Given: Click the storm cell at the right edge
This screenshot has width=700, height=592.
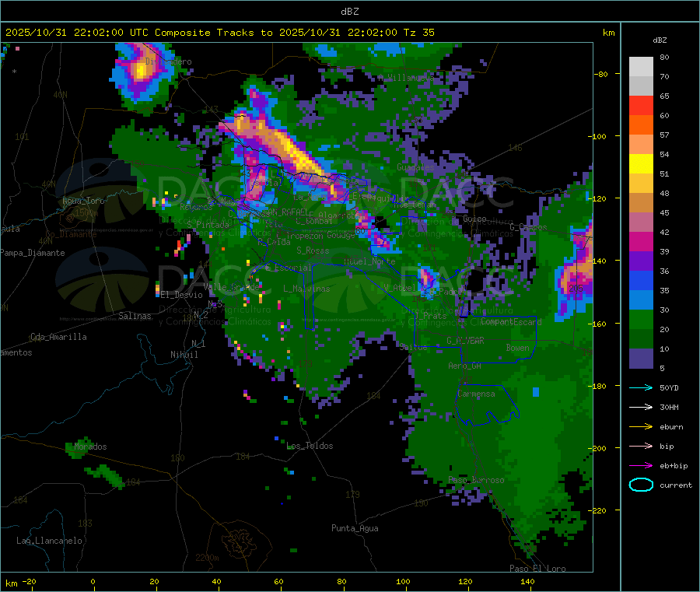Looking at the screenshot, I should [x=575, y=272].
